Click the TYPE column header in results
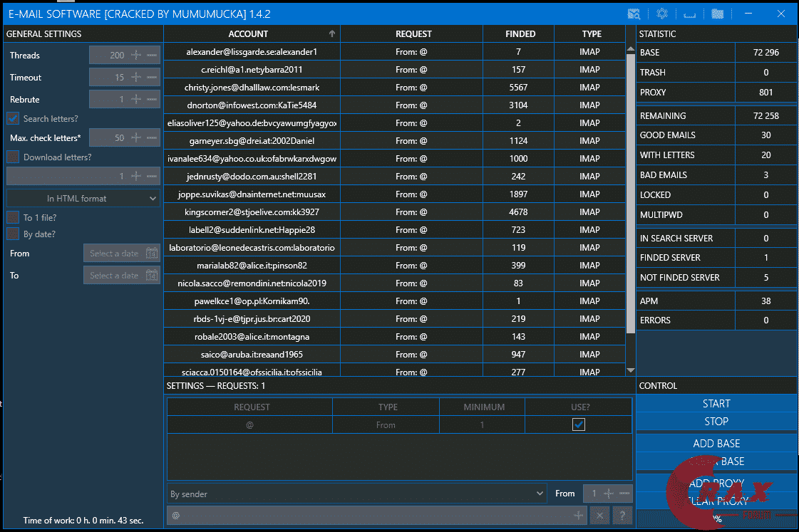799x532 pixels. tap(591, 33)
